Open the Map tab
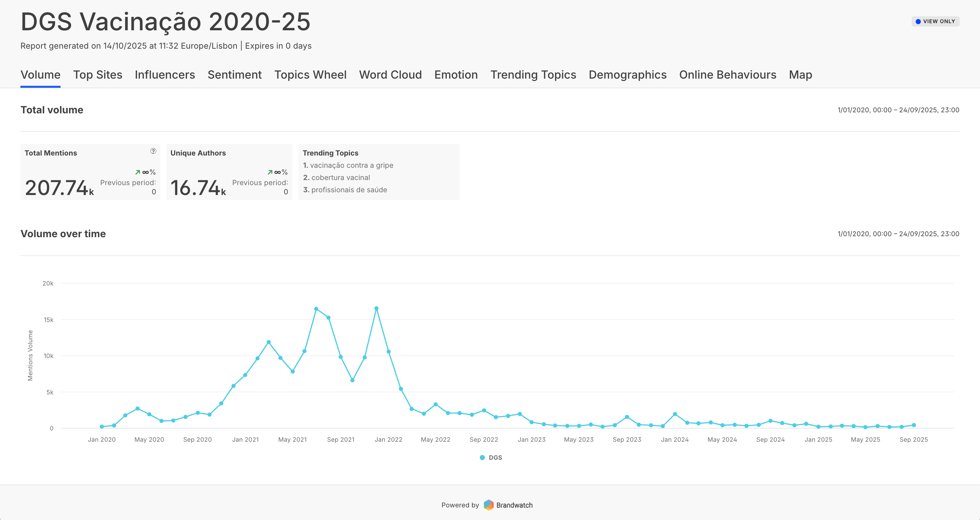The width and height of the screenshot is (980, 520). pyautogui.click(x=800, y=75)
